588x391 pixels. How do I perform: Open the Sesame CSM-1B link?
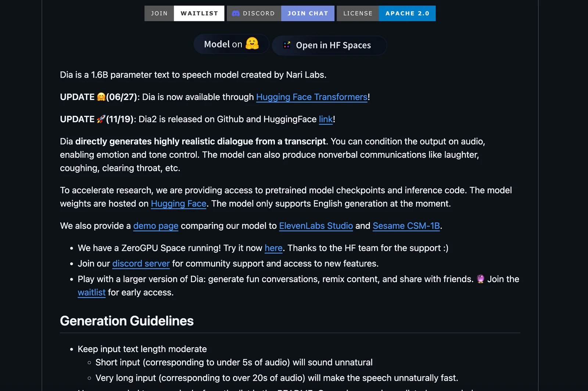pyautogui.click(x=406, y=226)
